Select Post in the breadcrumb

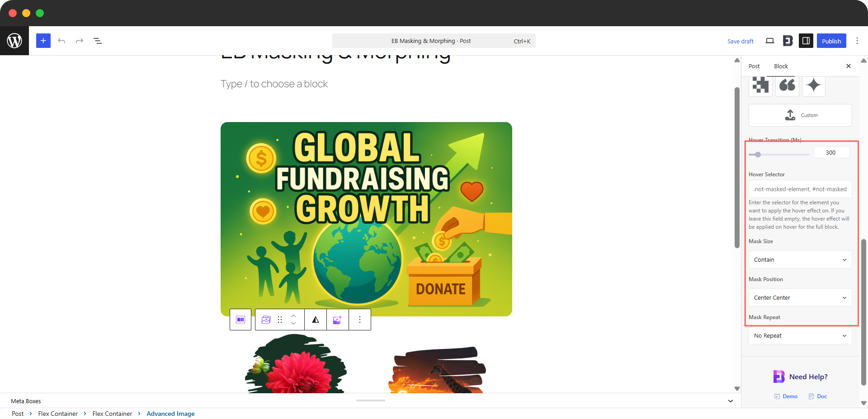(x=18, y=414)
